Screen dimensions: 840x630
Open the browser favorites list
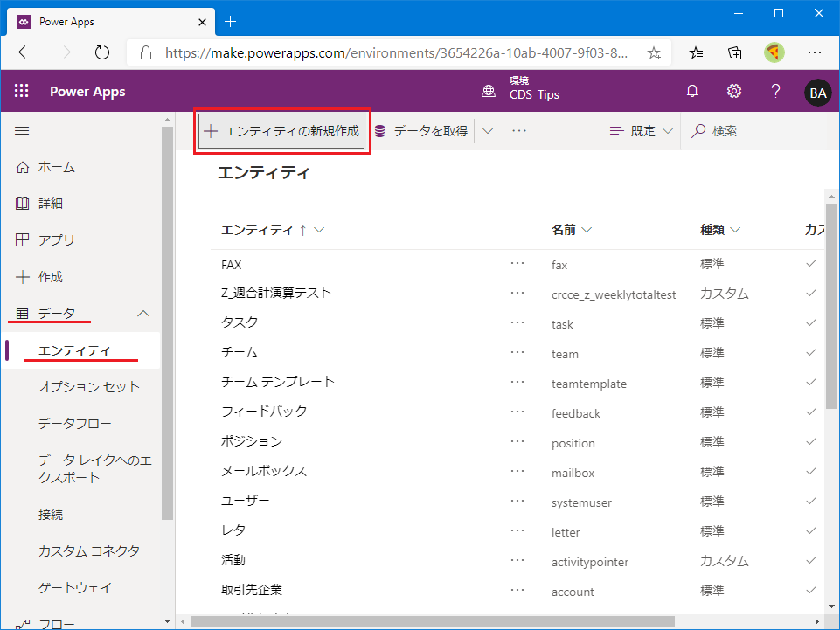click(696, 52)
